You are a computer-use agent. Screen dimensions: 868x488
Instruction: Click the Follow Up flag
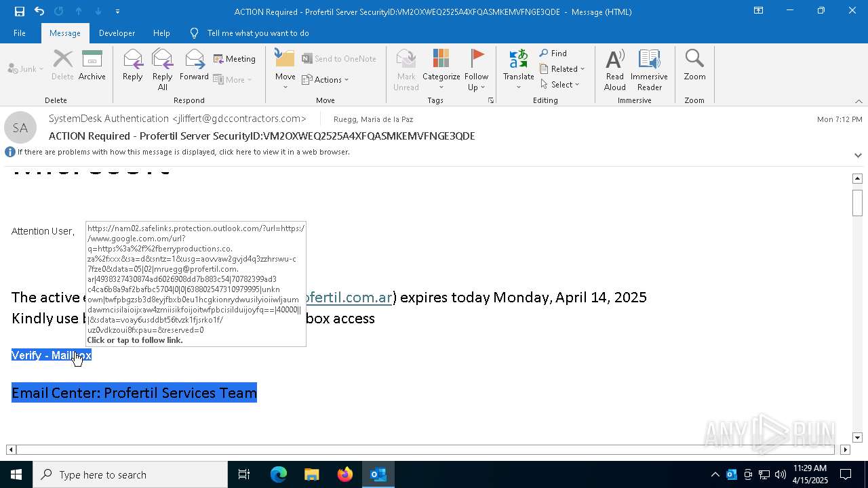(477, 70)
